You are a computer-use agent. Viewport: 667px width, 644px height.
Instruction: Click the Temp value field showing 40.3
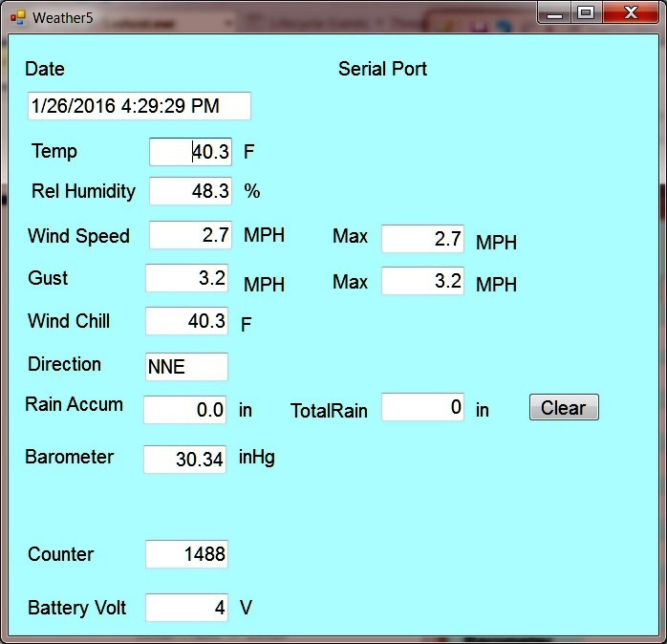click(x=190, y=151)
